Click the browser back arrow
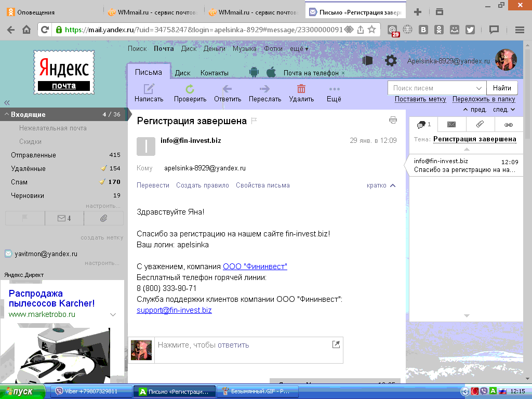Screen dimensions: 532x399 click(11, 30)
